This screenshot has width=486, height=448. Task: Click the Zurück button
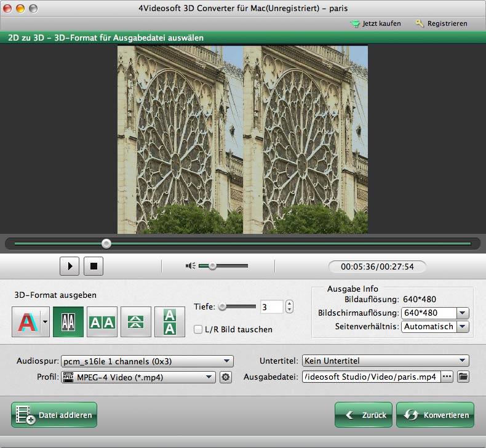coord(364,415)
